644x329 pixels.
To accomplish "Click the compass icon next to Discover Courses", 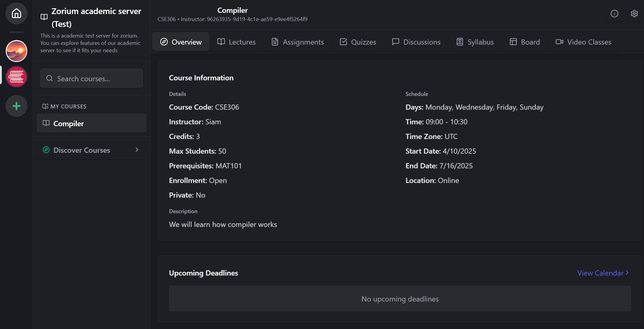I will coord(46,150).
